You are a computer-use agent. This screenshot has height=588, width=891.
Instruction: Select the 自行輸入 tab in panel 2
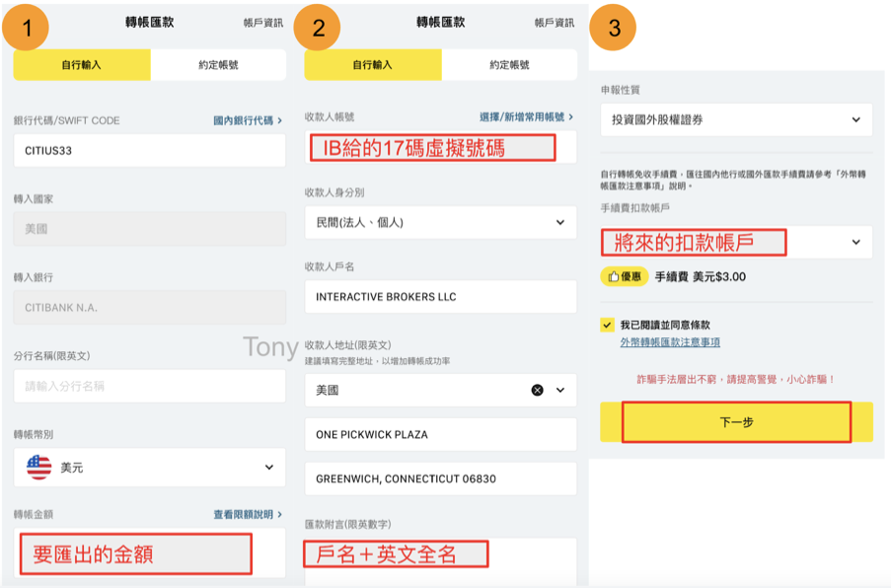pyautogui.click(x=371, y=64)
